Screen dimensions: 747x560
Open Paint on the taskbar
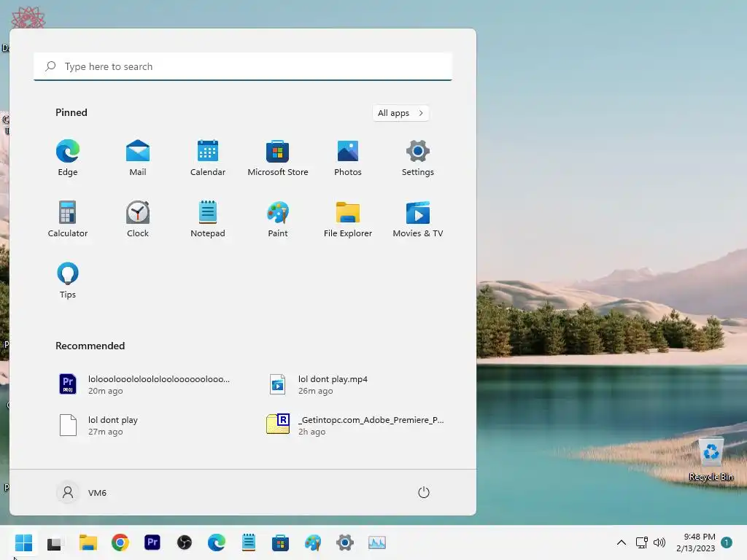coord(312,542)
